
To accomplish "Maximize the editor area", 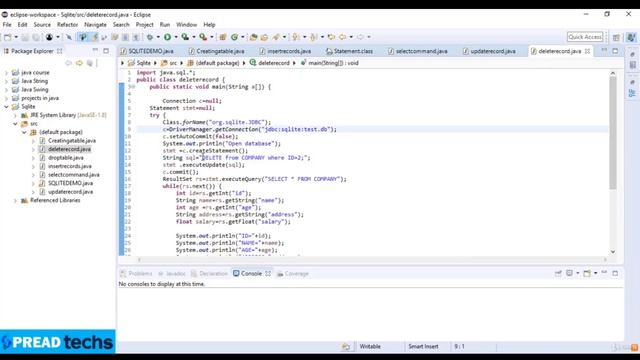I will pos(615,51).
